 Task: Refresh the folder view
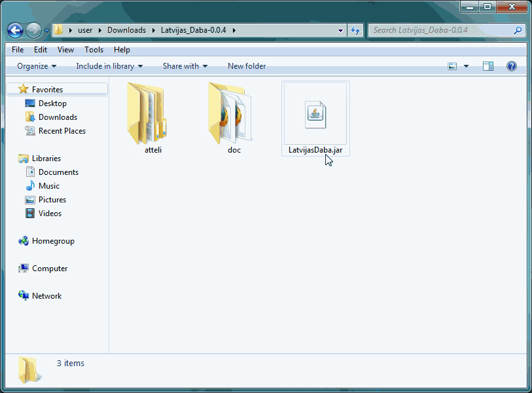click(x=355, y=30)
